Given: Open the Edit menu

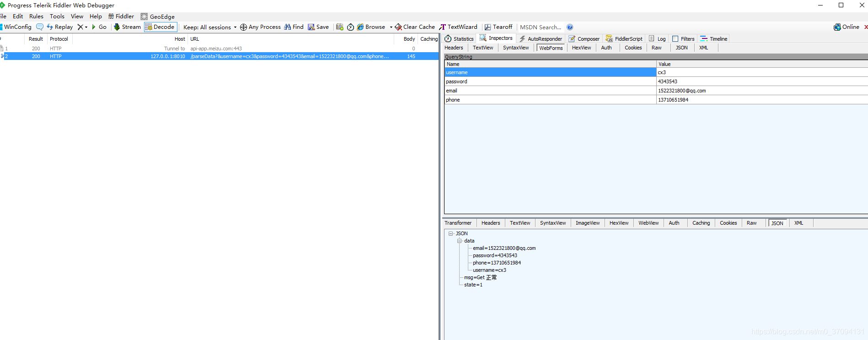Looking at the screenshot, I should [18, 16].
